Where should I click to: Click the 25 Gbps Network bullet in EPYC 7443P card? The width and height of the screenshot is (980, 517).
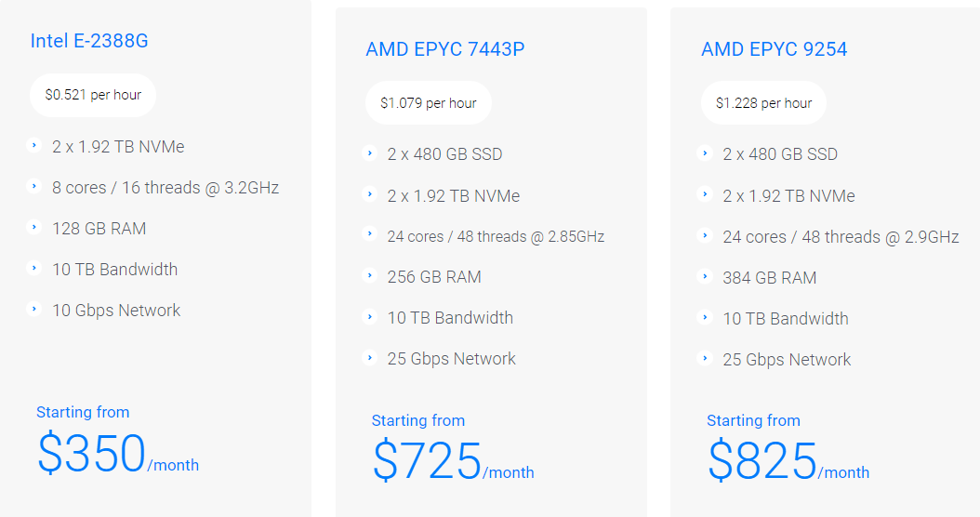(369, 358)
